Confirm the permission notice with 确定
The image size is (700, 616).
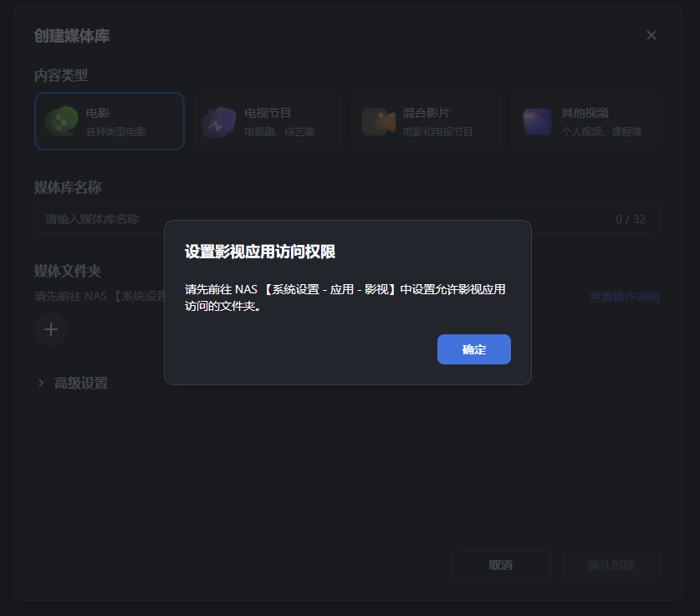coord(473,349)
